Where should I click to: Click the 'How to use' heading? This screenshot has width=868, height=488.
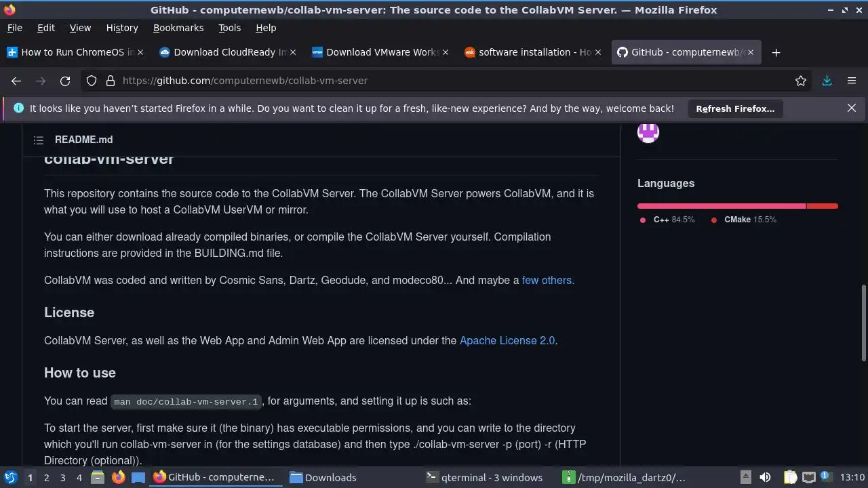[80, 373]
